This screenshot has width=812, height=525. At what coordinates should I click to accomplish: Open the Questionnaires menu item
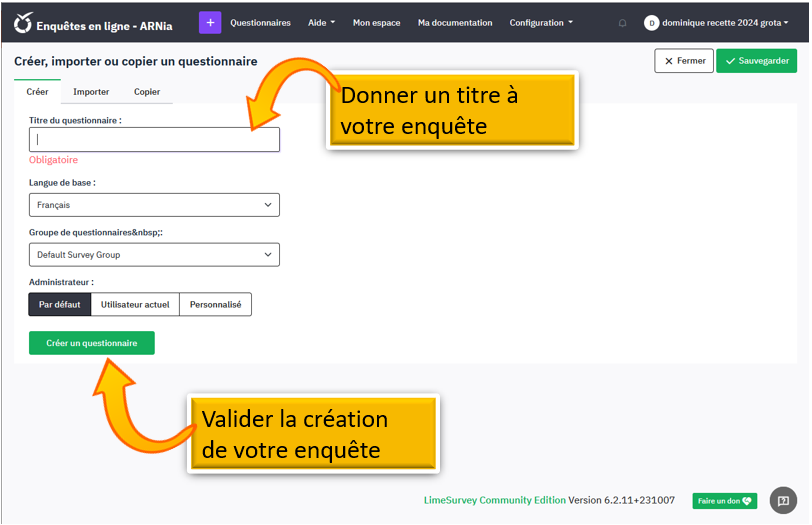pyautogui.click(x=260, y=23)
